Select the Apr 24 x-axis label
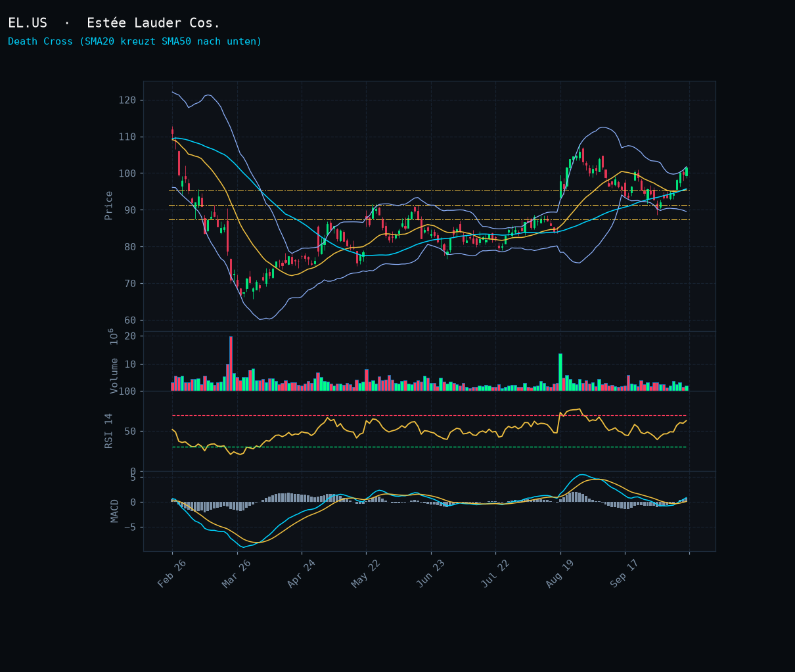 (x=302, y=574)
